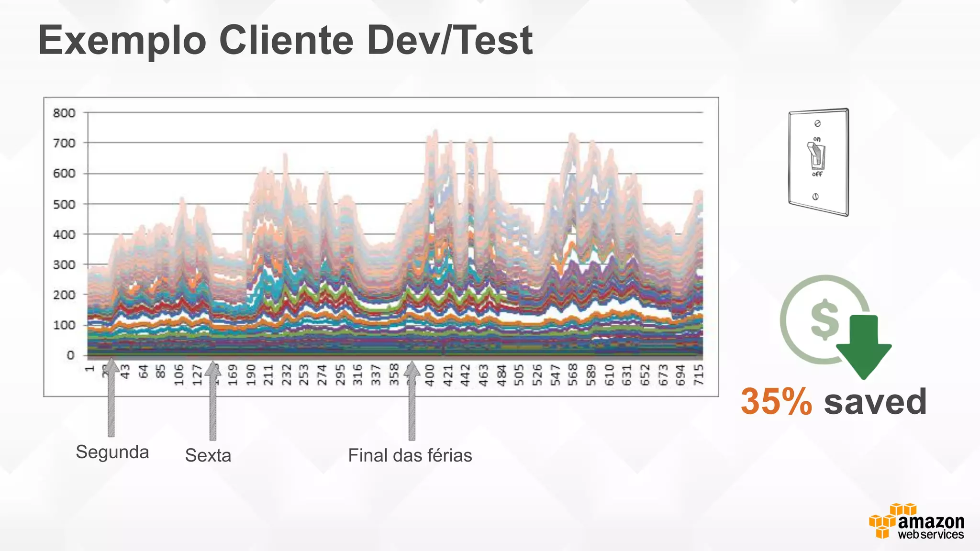Image resolution: width=980 pixels, height=551 pixels.
Task: Click the x-axis label 463
Action: [484, 375]
